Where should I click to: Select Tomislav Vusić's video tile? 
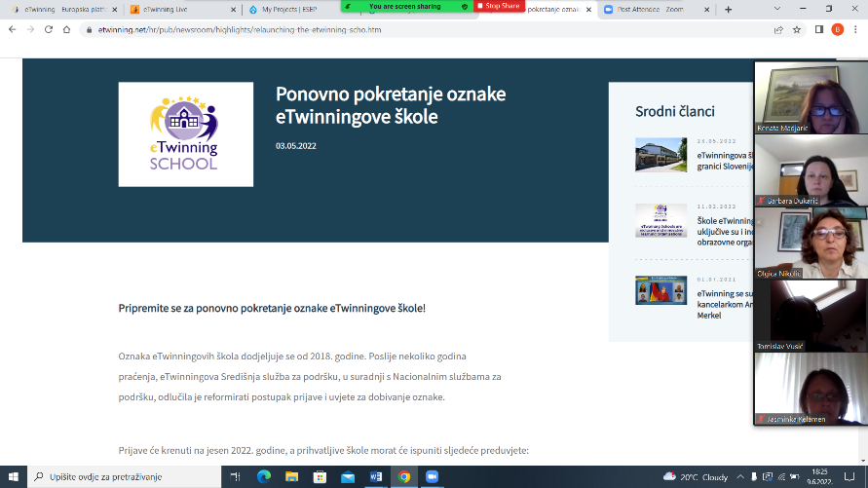point(811,316)
